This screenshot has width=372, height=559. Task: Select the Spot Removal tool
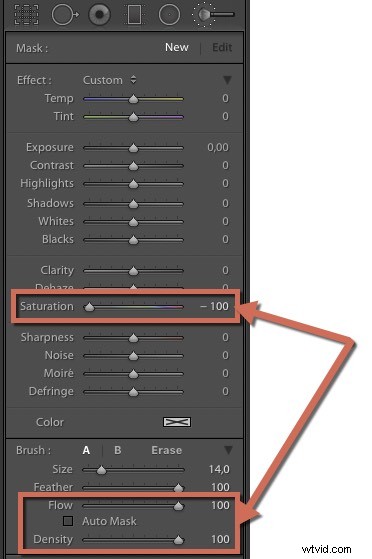[x=65, y=14]
